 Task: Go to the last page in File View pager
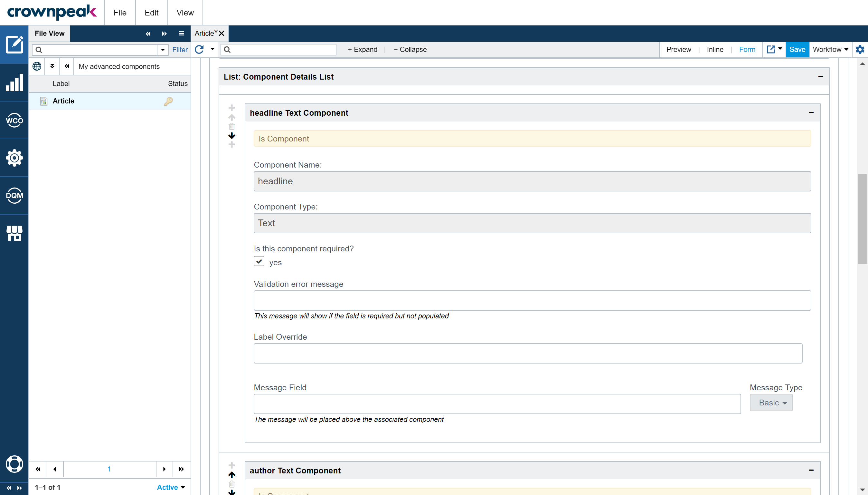tap(181, 469)
